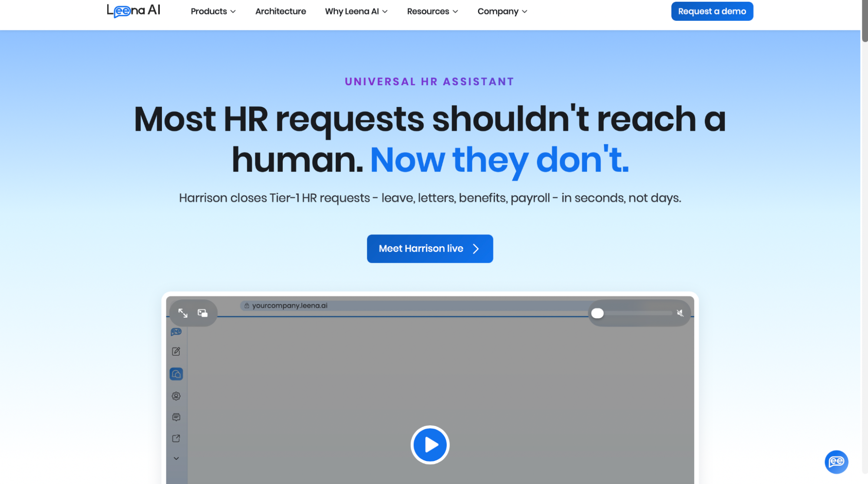This screenshot has width=868, height=484.
Task: Open the settings gear icon in demo sidebar
Action: (x=176, y=396)
